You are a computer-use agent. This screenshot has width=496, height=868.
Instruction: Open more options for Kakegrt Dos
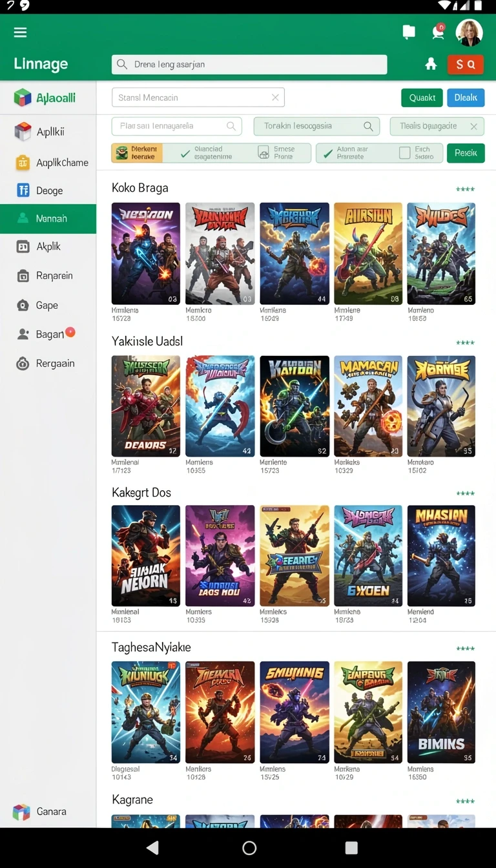(465, 493)
